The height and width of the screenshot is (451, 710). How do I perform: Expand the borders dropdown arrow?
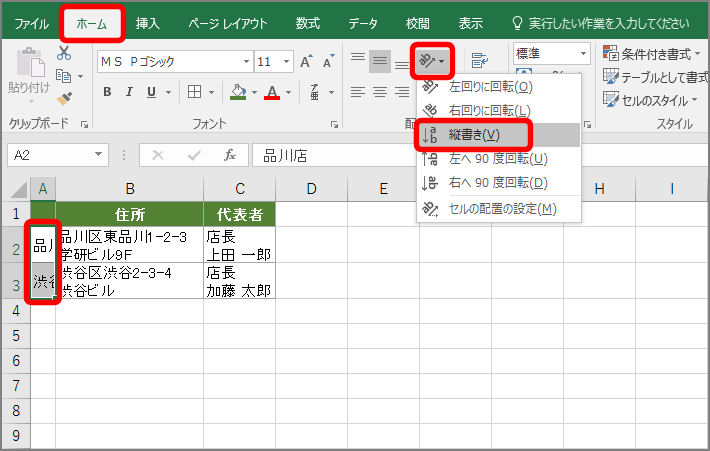pyautogui.click(x=211, y=92)
